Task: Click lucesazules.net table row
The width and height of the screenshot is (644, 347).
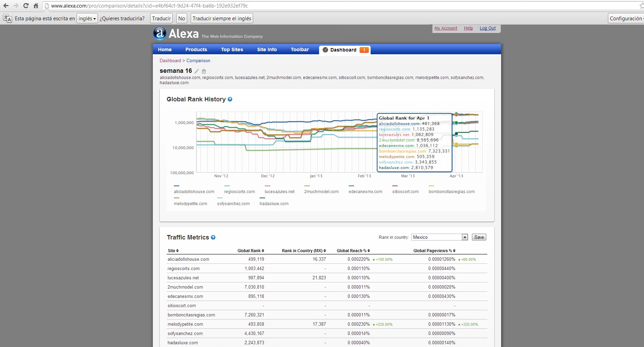Action: coord(327,278)
